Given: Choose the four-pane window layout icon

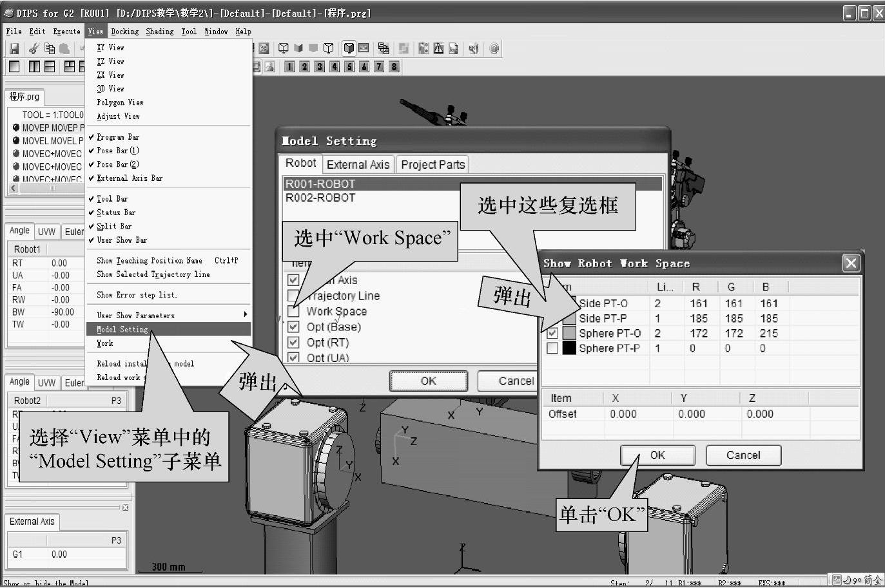Looking at the screenshot, I should click(70, 66).
